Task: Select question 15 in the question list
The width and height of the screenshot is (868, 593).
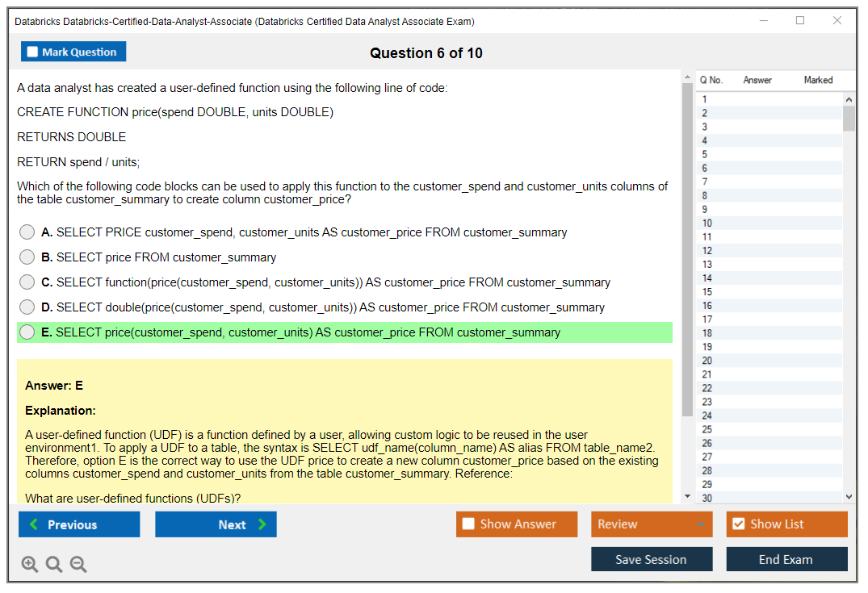Action: (759, 292)
